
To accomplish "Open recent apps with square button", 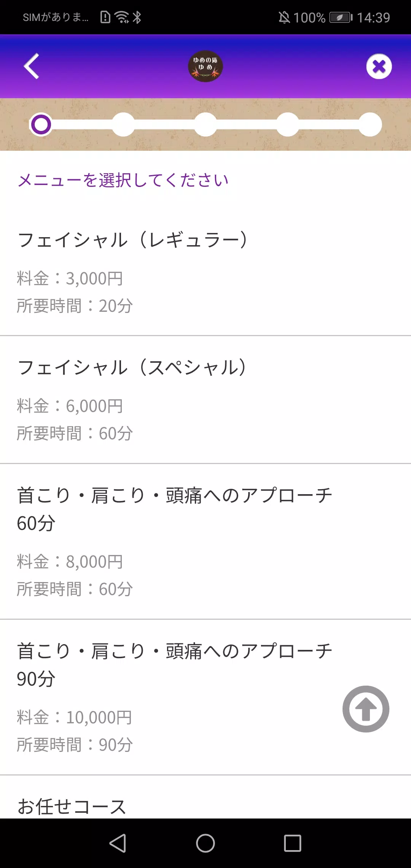I will [x=292, y=843].
